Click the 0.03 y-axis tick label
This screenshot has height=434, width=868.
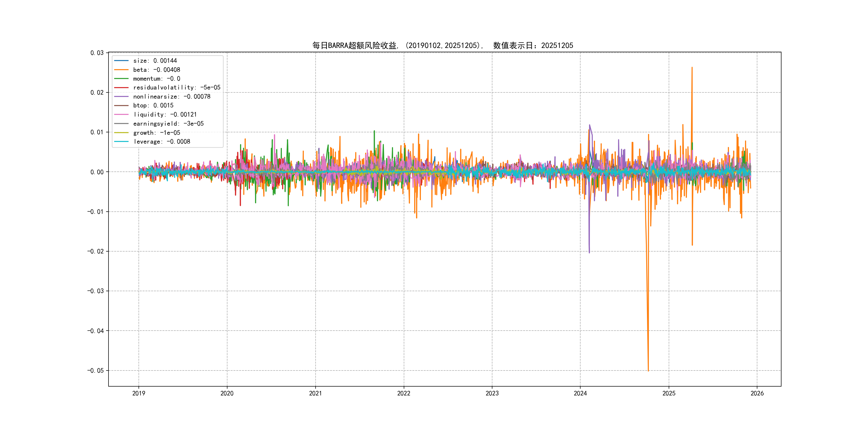(x=97, y=53)
